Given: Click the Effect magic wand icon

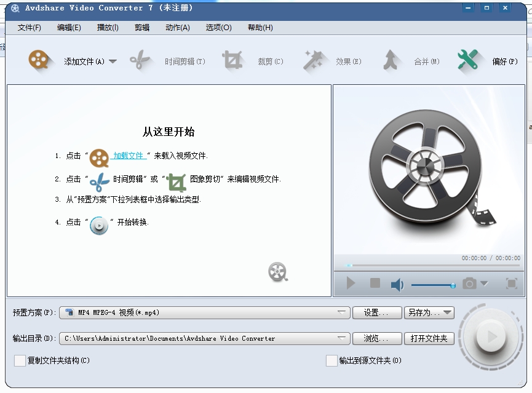Looking at the screenshot, I should coord(313,60).
